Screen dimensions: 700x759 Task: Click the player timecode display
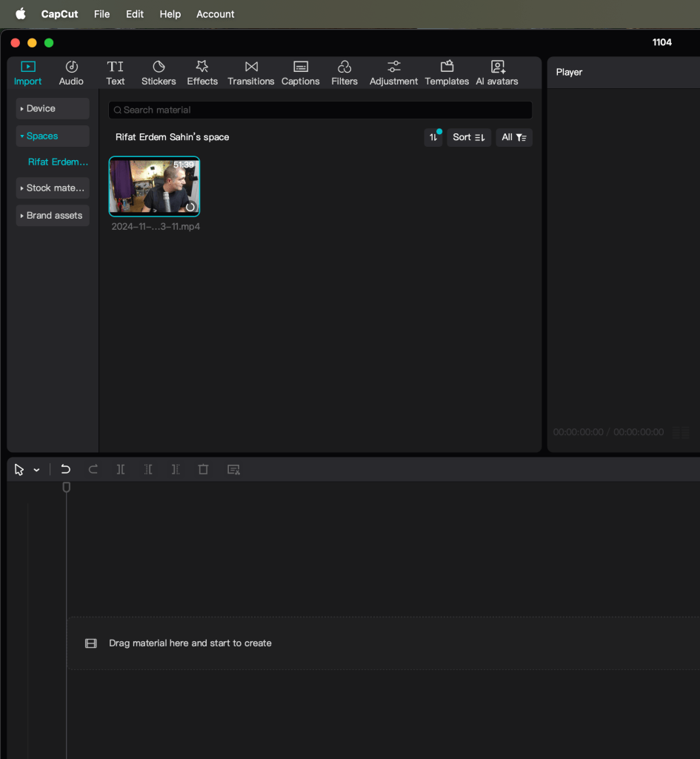click(608, 432)
